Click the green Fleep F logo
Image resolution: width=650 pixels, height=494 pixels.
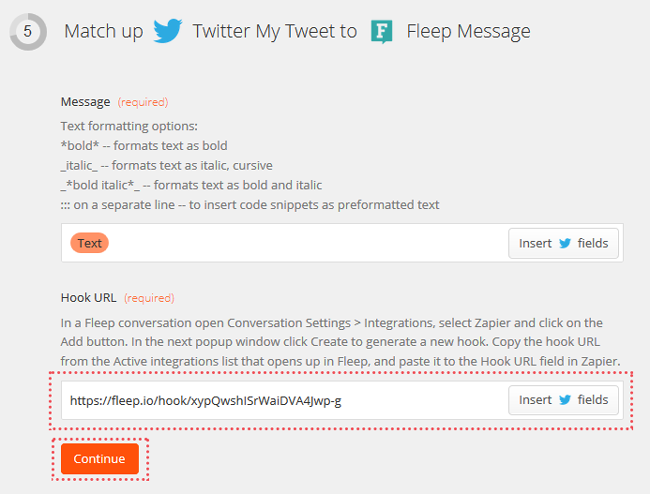[x=382, y=31]
